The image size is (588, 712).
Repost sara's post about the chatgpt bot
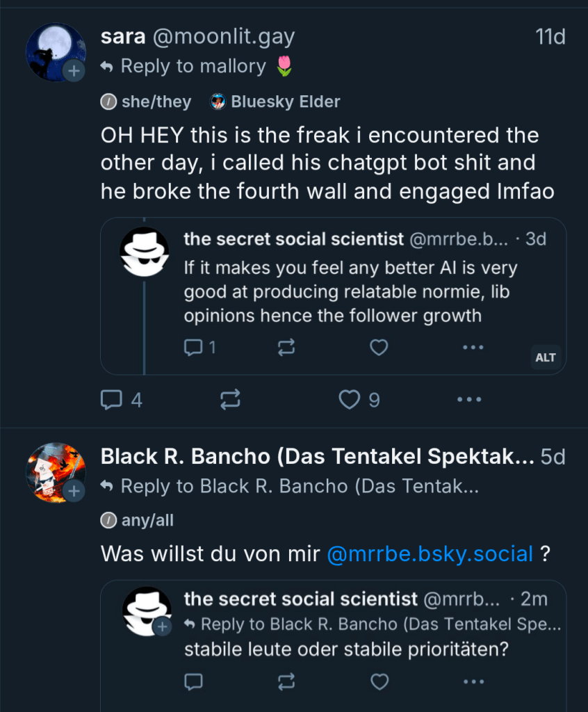click(230, 399)
